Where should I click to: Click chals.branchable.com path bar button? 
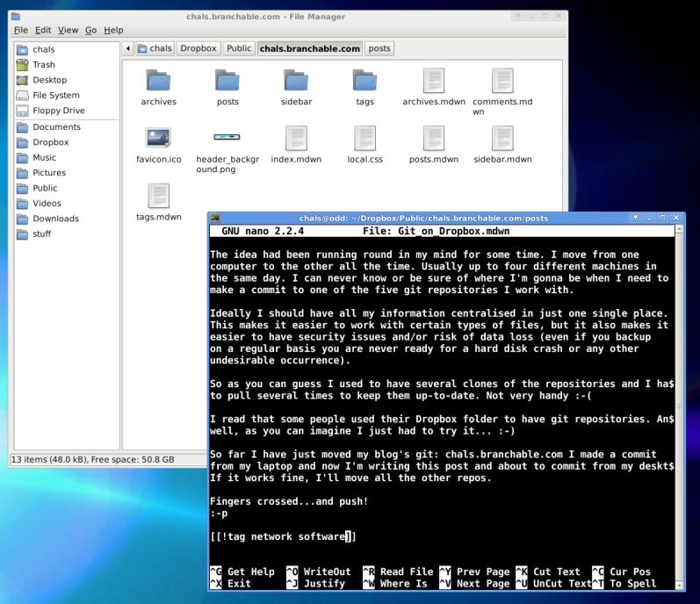[x=310, y=48]
